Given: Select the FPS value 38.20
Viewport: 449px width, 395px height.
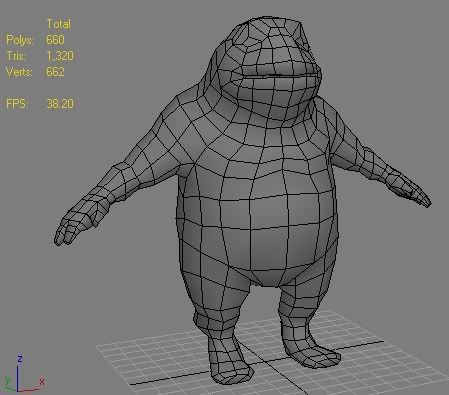Looking at the screenshot, I should pyautogui.click(x=60, y=104).
